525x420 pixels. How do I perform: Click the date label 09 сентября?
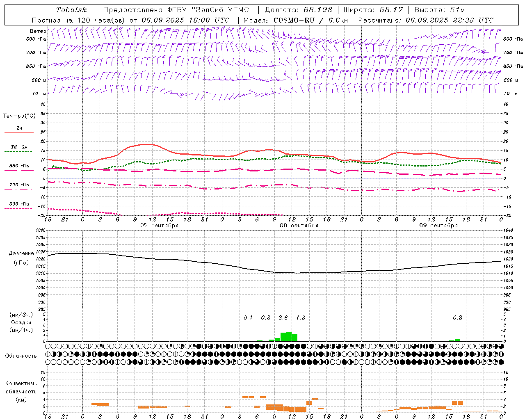tap(438, 226)
